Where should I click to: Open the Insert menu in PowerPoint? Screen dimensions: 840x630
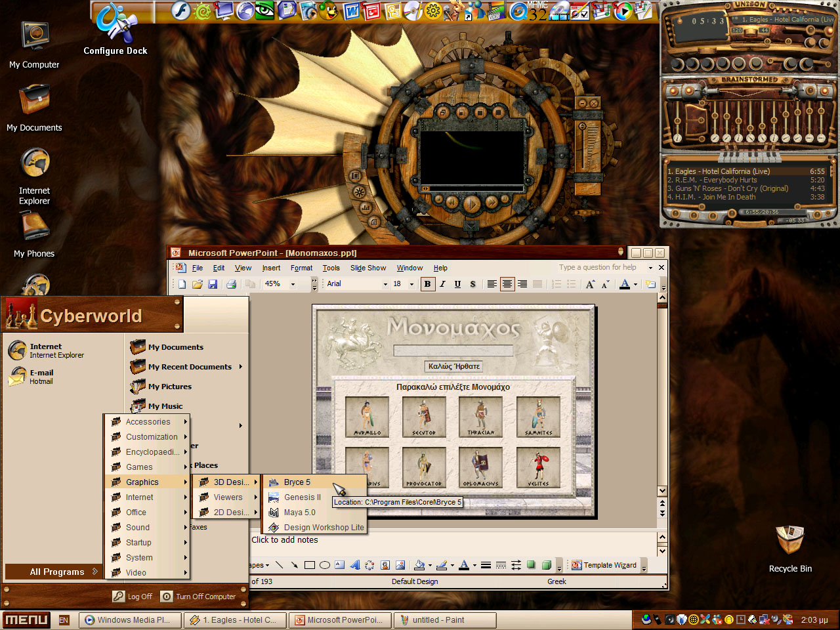tap(271, 268)
